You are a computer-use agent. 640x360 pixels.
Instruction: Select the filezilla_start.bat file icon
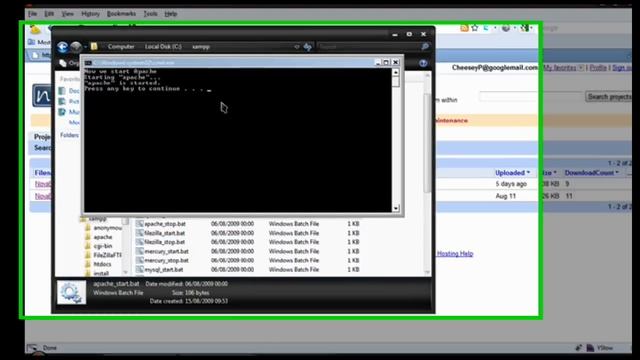tap(140, 233)
